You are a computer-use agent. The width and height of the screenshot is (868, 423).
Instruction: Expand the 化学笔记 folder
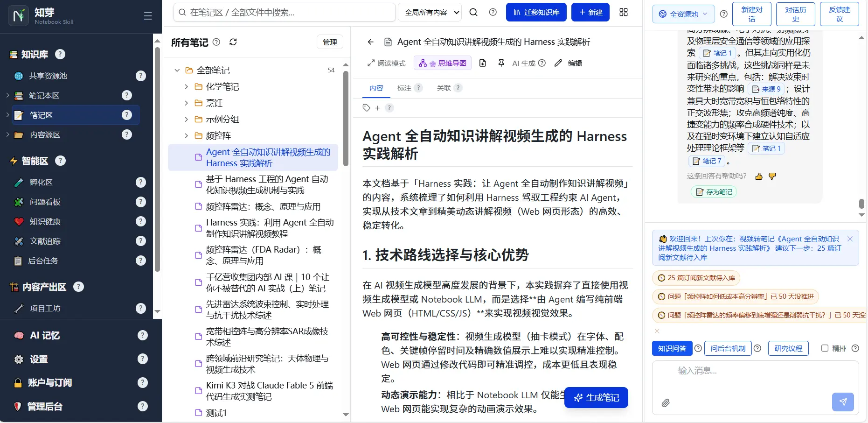(186, 86)
